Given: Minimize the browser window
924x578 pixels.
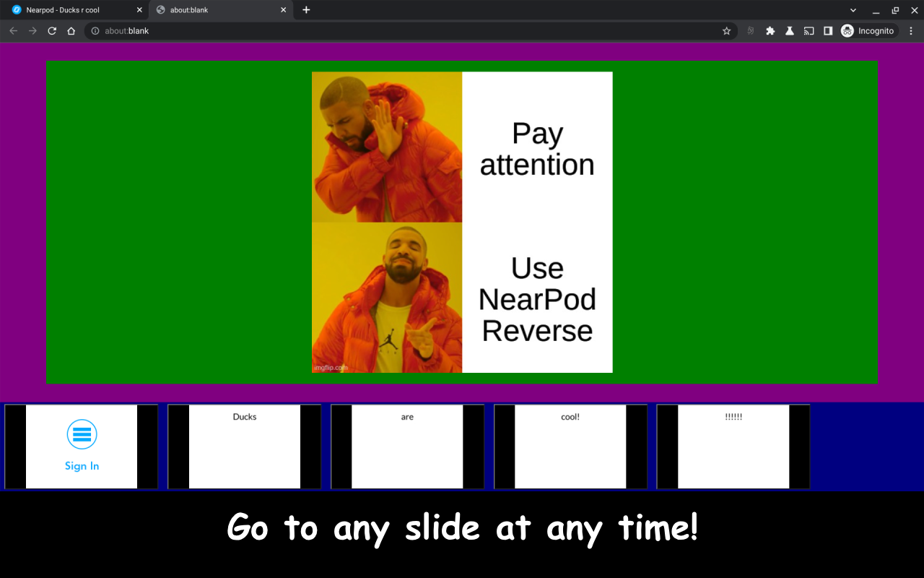Looking at the screenshot, I should click(x=876, y=10).
